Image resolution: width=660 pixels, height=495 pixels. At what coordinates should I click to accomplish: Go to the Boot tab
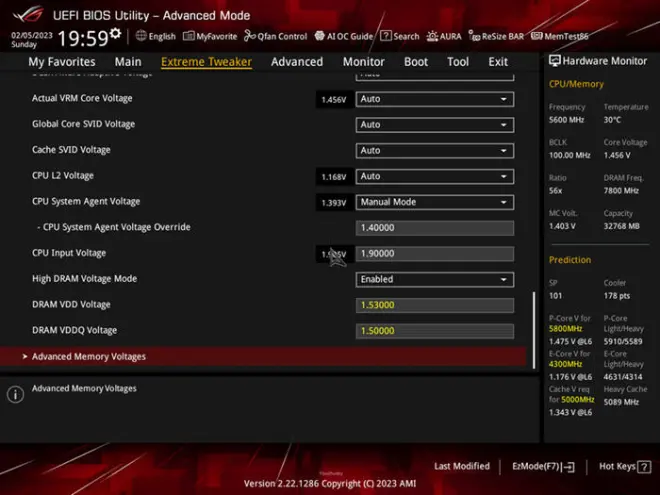(416, 62)
